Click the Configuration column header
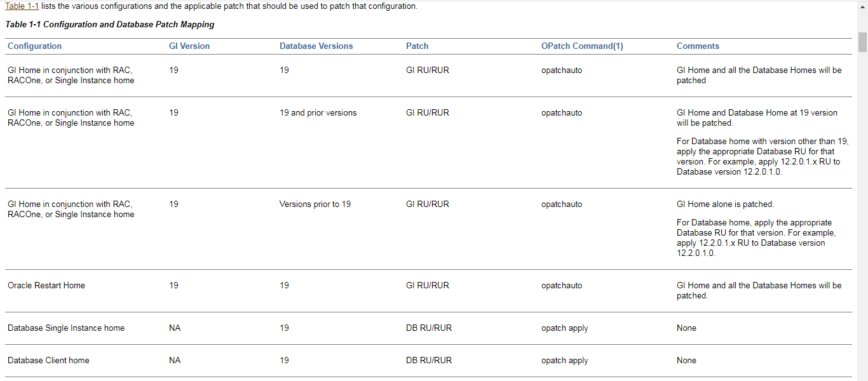 coord(34,46)
